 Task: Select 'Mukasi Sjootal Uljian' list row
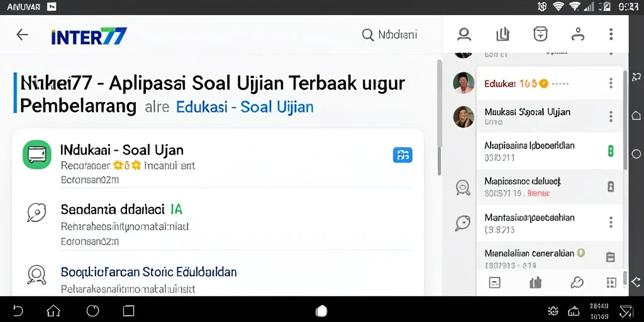pos(550,116)
